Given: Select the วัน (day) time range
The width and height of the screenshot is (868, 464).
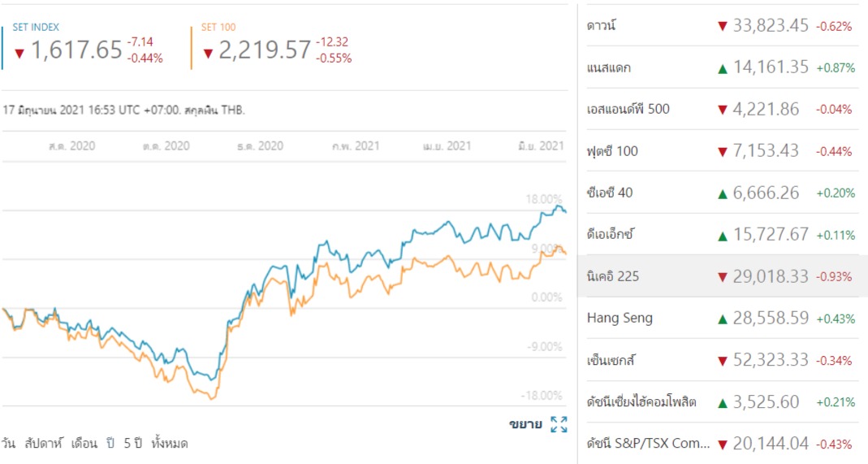Looking at the screenshot, I should coord(8,444).
